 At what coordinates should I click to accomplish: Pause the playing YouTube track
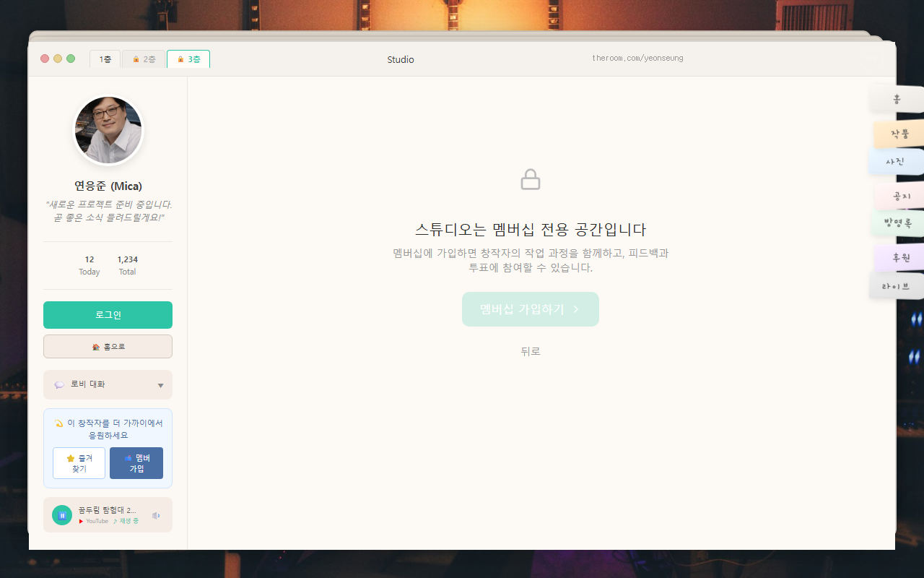point(61,514)
